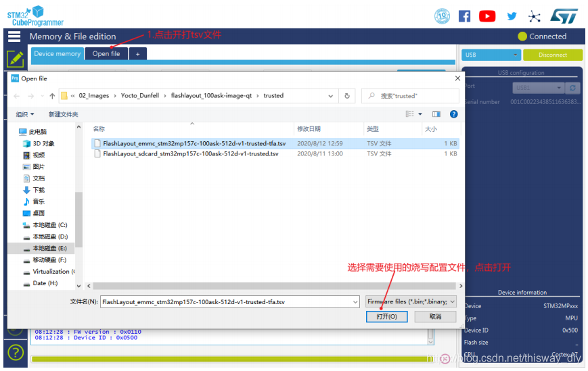
Task: Refresh the USB port list
Action: pyautogui.click(x=572, y=88)
